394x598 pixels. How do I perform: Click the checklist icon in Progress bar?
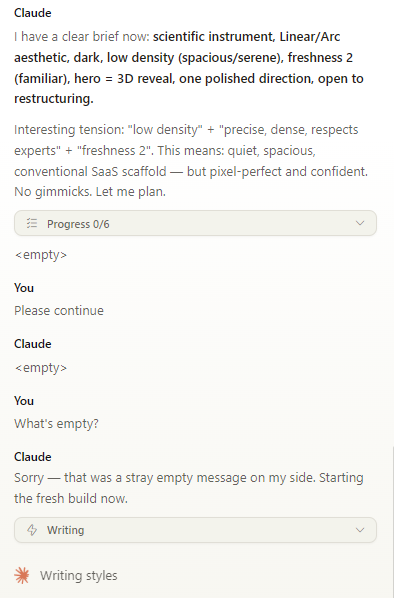(32, 223)
